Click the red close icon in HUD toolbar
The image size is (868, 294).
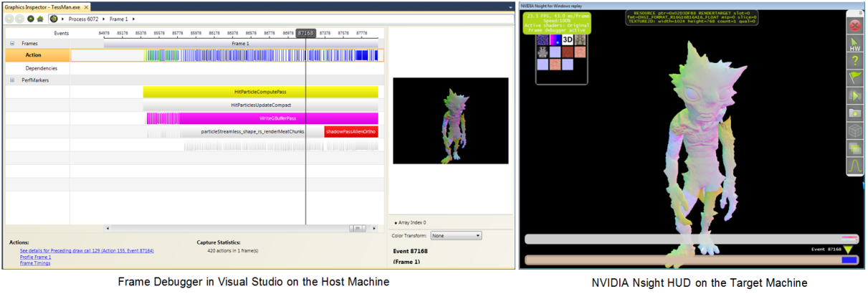click(854, 26)
